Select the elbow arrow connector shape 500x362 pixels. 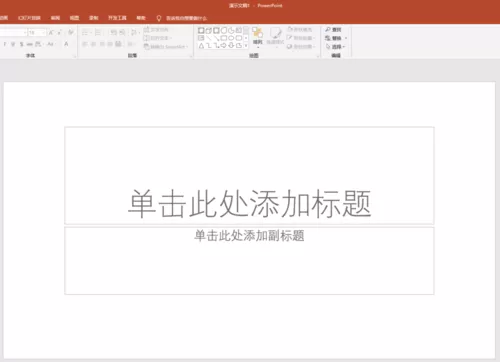217,46
